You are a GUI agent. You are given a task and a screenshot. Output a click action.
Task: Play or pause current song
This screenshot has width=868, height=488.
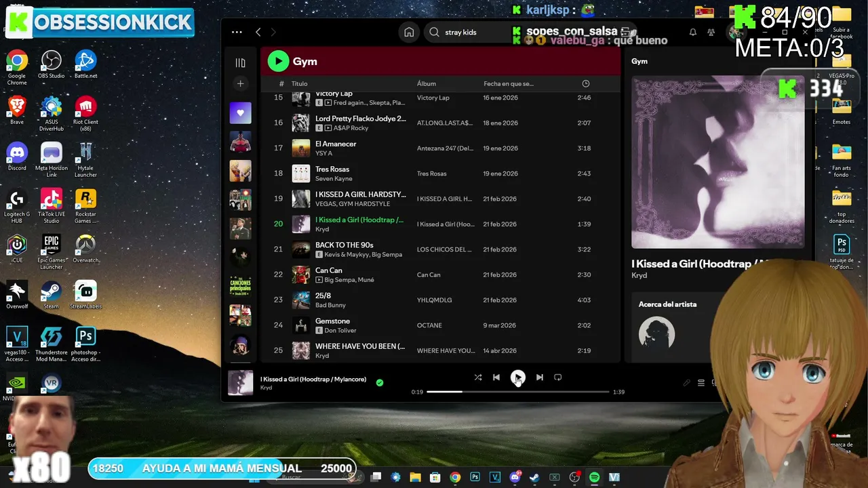click(517, 378)
